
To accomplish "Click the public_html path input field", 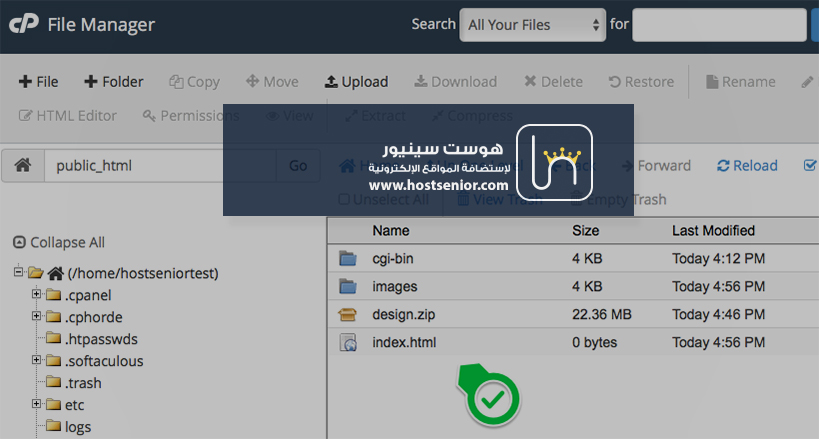I will coord(160,166).
